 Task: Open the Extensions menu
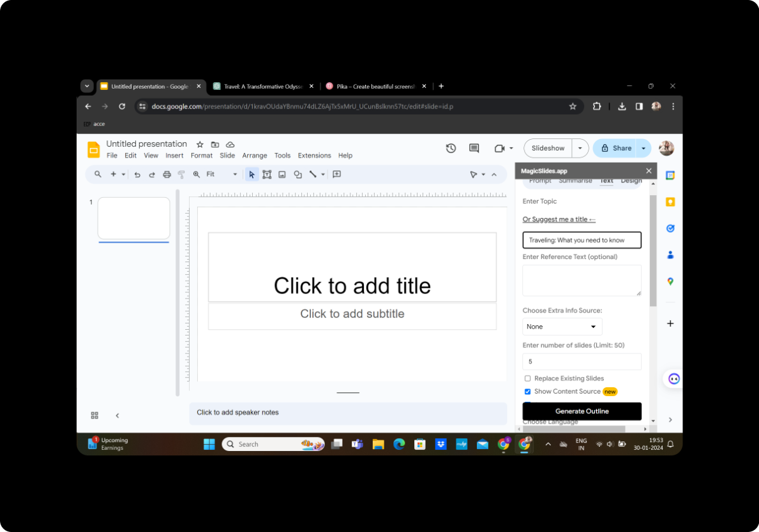click(314, 156)
